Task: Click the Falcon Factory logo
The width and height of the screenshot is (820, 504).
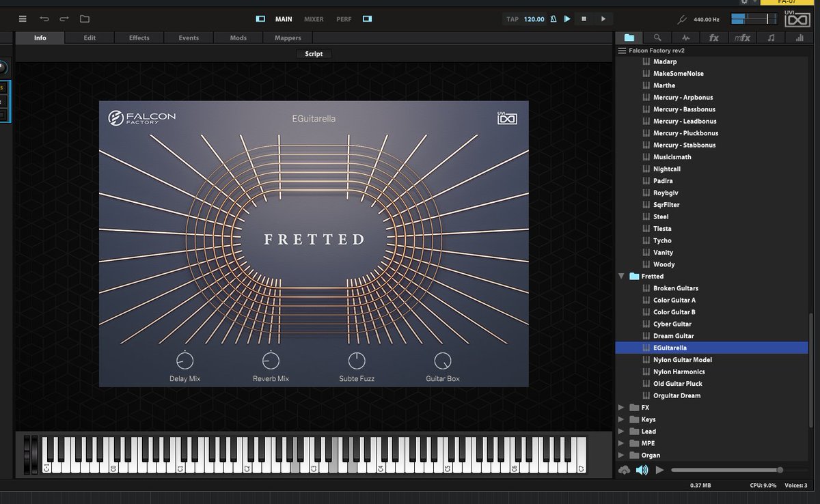Action: coord(142,119)
